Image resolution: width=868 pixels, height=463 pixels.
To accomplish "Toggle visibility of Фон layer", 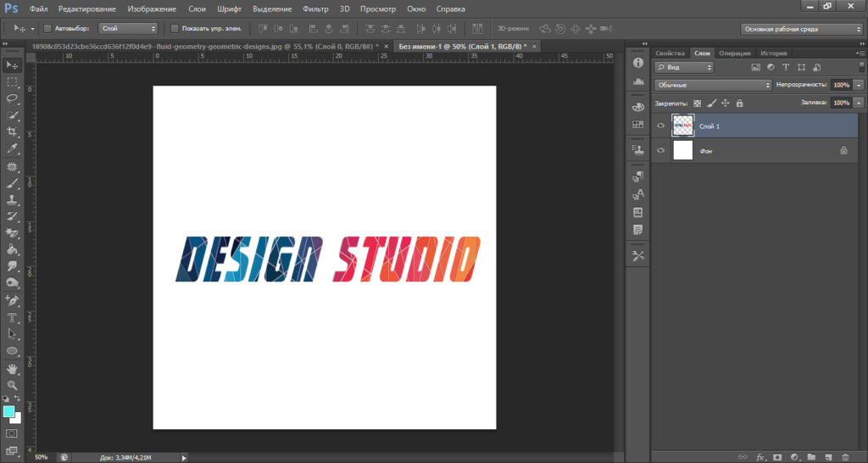I will 661,150.
